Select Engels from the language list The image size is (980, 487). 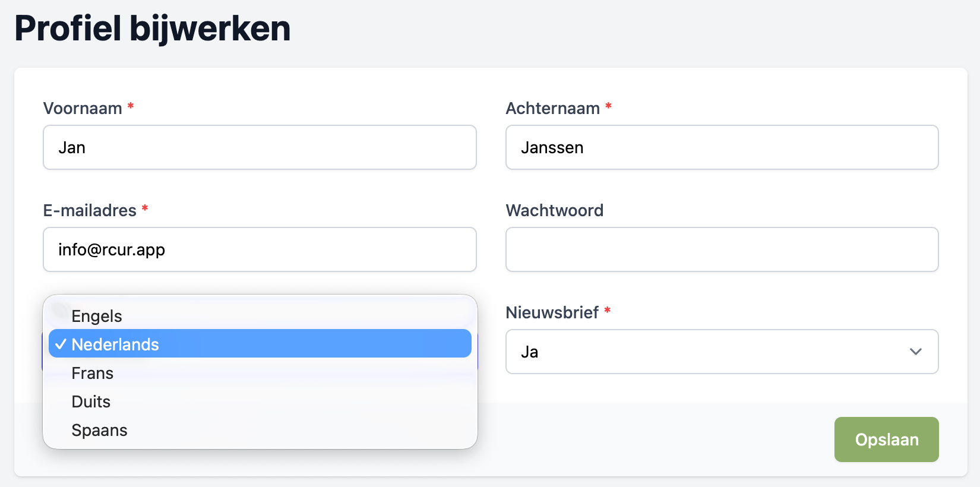(x=260, y=316)
